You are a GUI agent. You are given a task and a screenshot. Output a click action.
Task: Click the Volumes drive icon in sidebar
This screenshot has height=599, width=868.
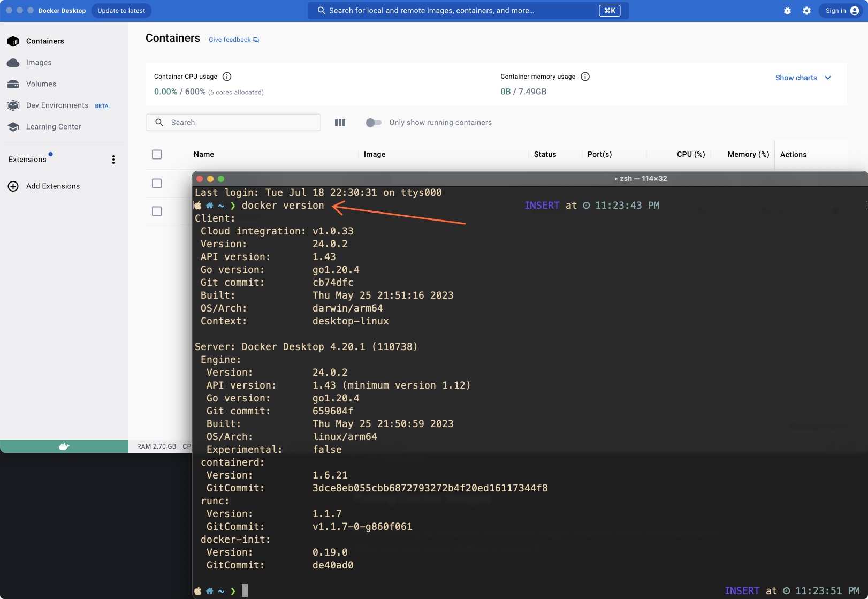[x=13, y=84]
